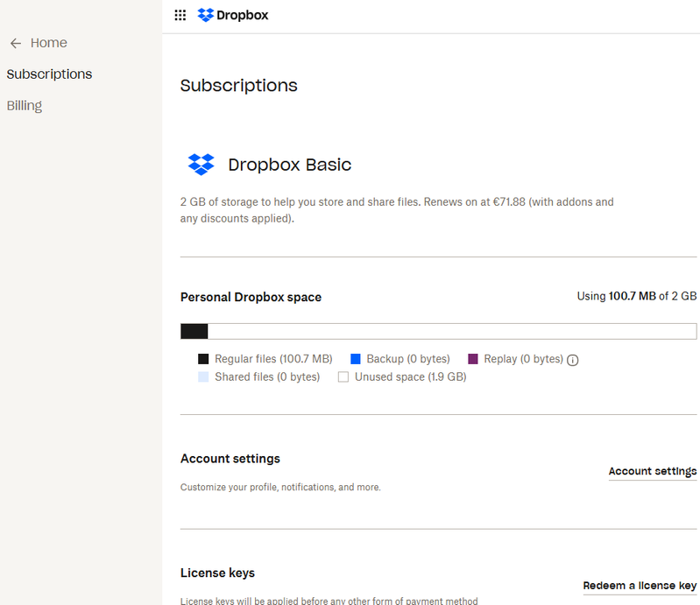Viewport: 700px width, 605px height.
Task: Open the Billing sidebar item
Action: click(x=25, y=106)
